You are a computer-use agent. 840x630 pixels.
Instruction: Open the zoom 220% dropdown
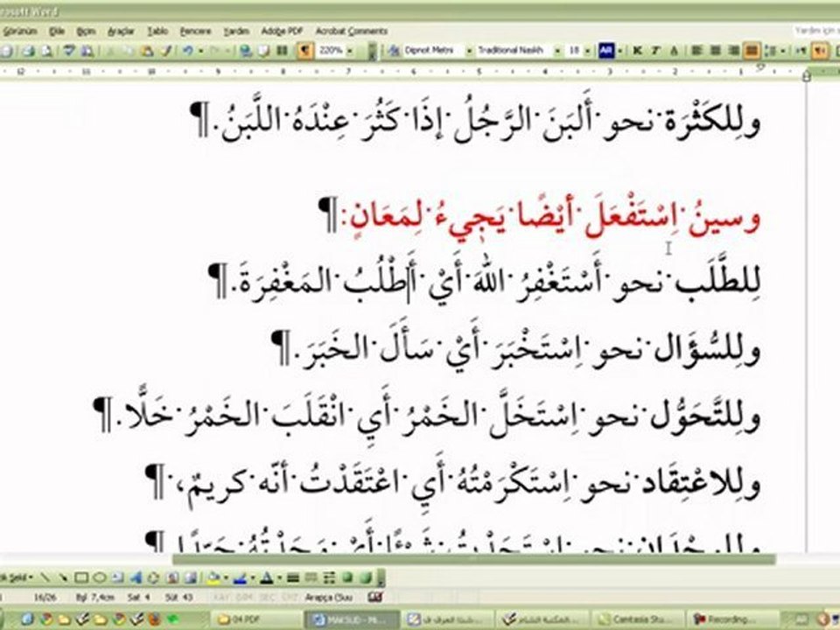tap(350, 51)
